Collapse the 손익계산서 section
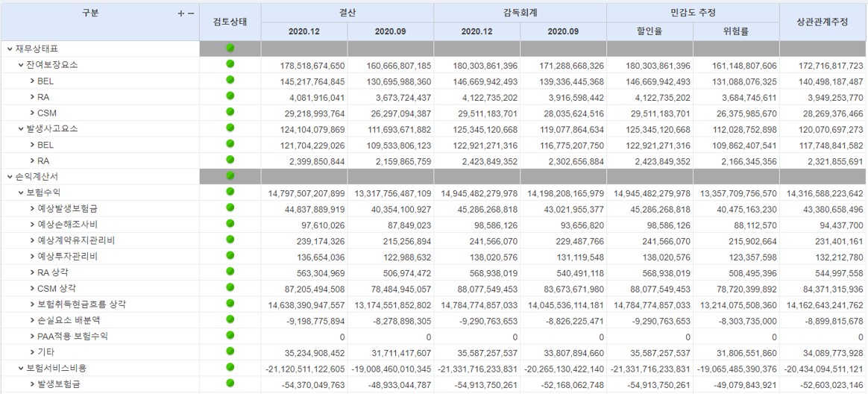The height and width of the screenshot is (394, 868). (10, 177)
